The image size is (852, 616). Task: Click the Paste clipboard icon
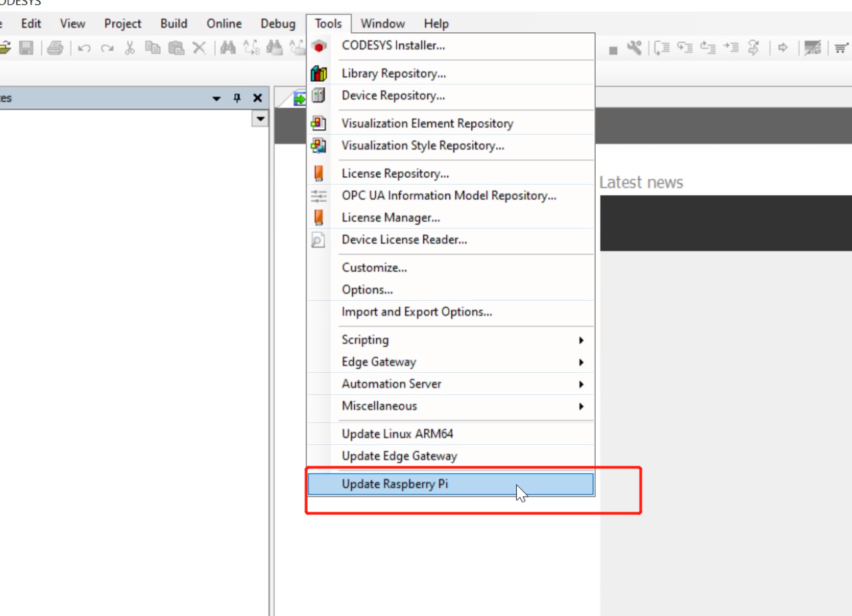pos(176,47)
